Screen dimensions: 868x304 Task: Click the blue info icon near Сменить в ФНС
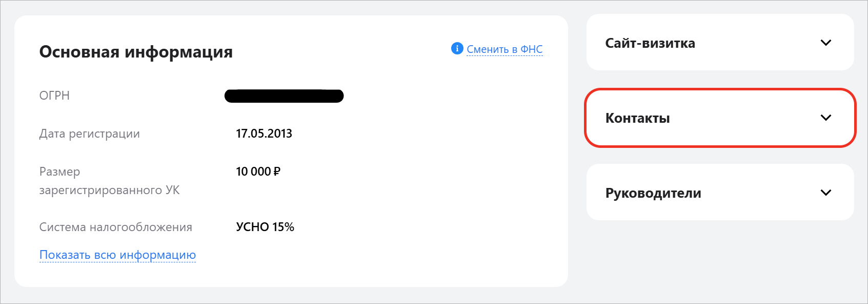coord(457,48)
